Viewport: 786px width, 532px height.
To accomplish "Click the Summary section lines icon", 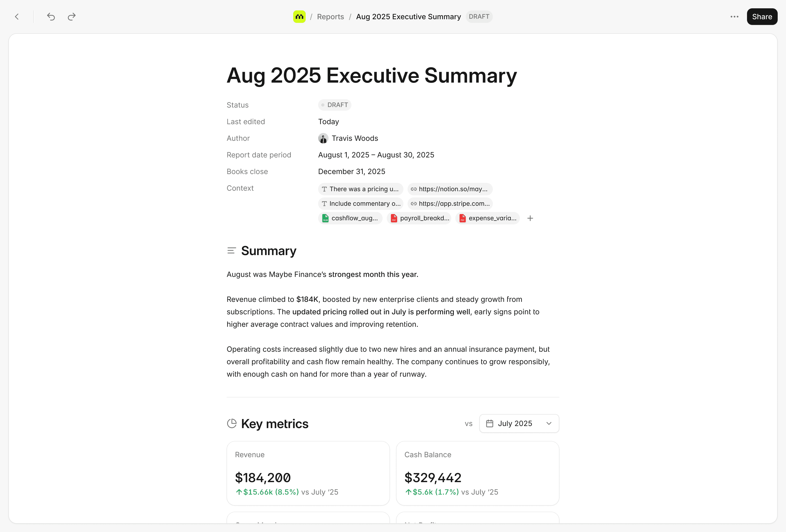I will point(231,251).
